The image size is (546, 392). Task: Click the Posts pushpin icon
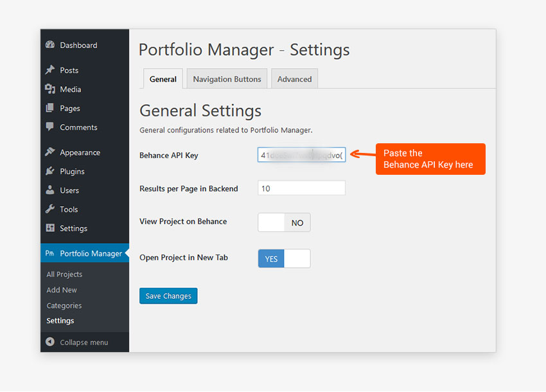pos(50,71)
